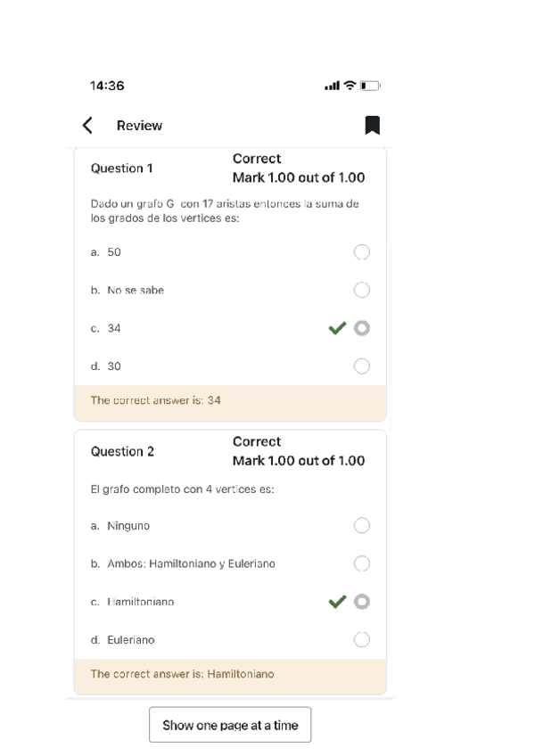The width and height of the screenshot is (535, 756).
Task: Select radio button for option 50
Action: click(x=362, y=252)
